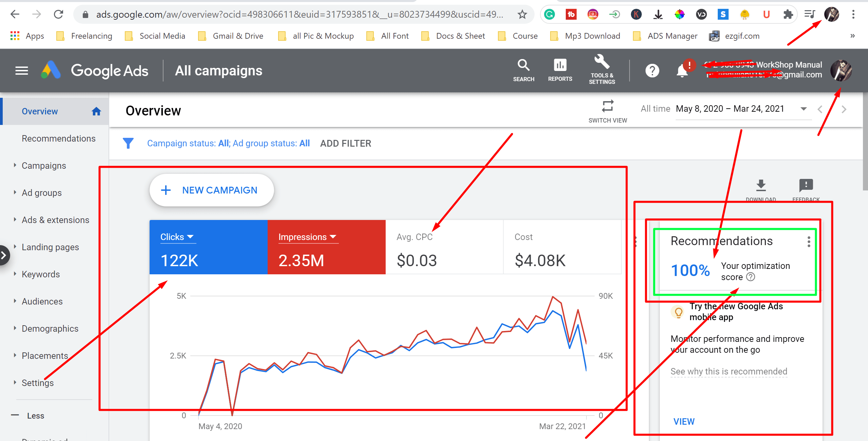868x441 pixels.
Task: Click the New Campaign button
Action: coord(212,190)
